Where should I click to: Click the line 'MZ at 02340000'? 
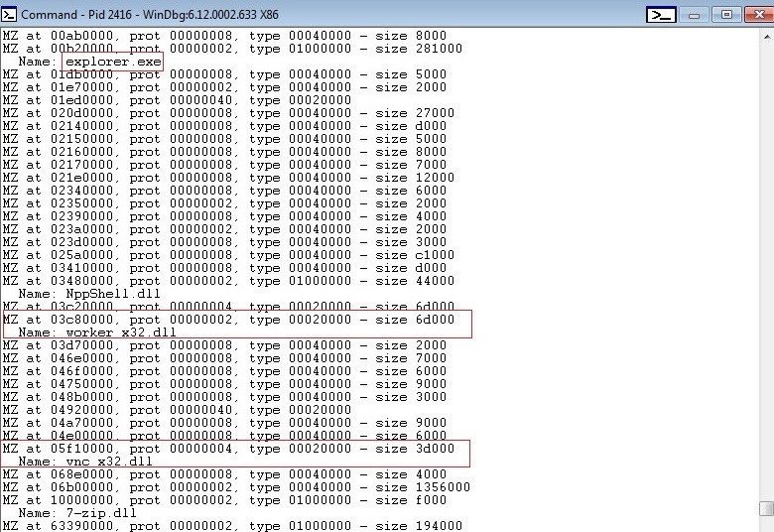pyautogui.click(x=224, y=191)
